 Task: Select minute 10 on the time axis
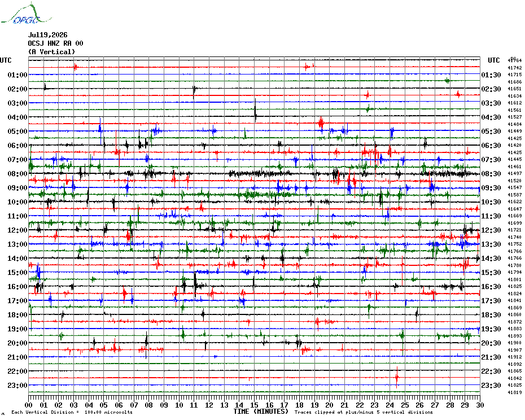(x=179, y=405)
